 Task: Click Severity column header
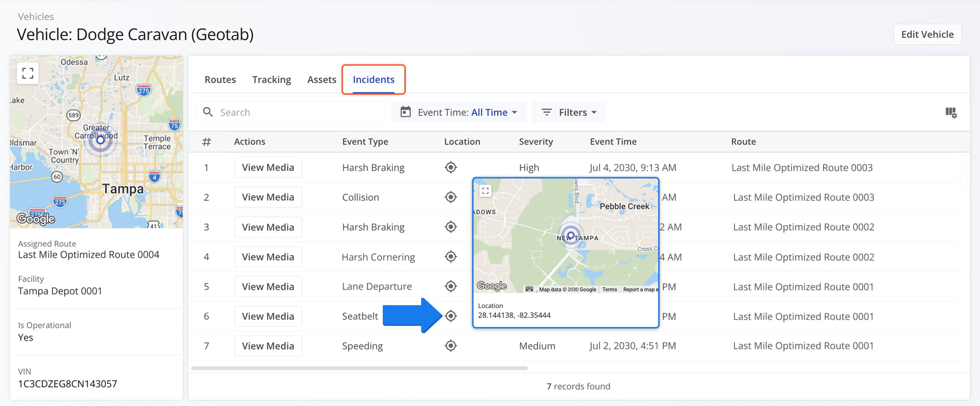[536, 142]
